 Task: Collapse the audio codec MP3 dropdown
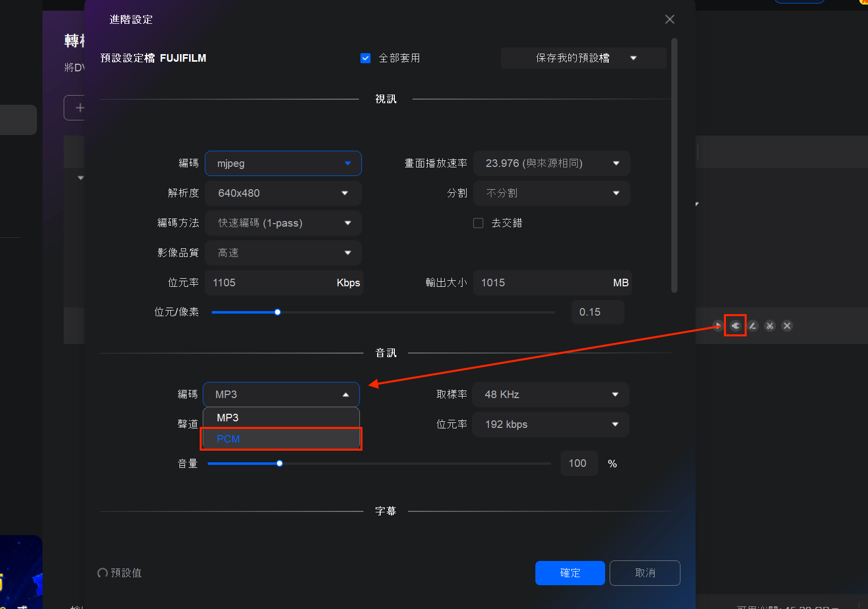[x=281, y=395]
